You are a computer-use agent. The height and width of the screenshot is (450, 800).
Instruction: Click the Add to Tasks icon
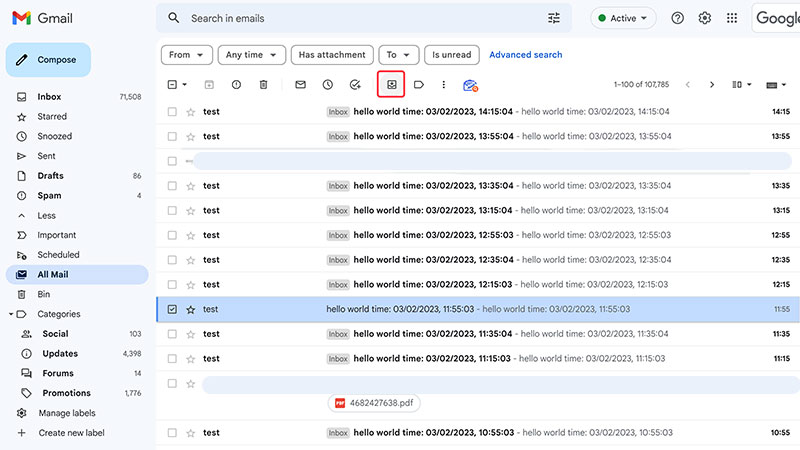355,85
